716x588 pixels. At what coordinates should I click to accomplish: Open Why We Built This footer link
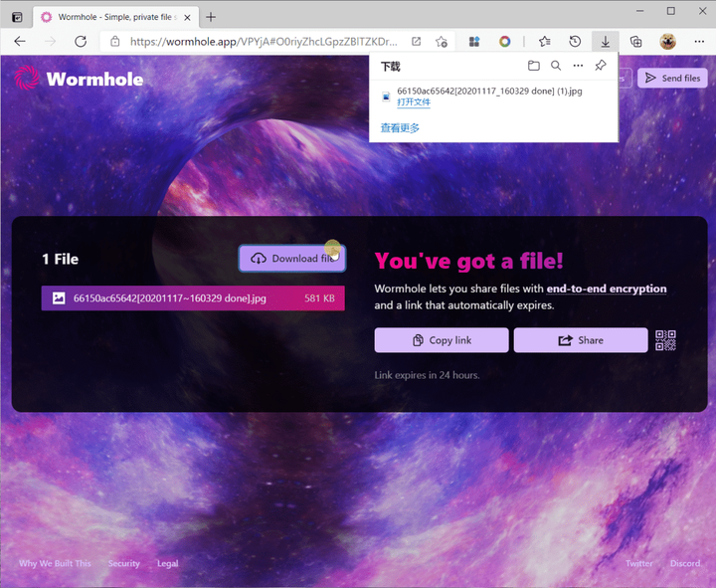pyautogui.click(x=55, y=563)
